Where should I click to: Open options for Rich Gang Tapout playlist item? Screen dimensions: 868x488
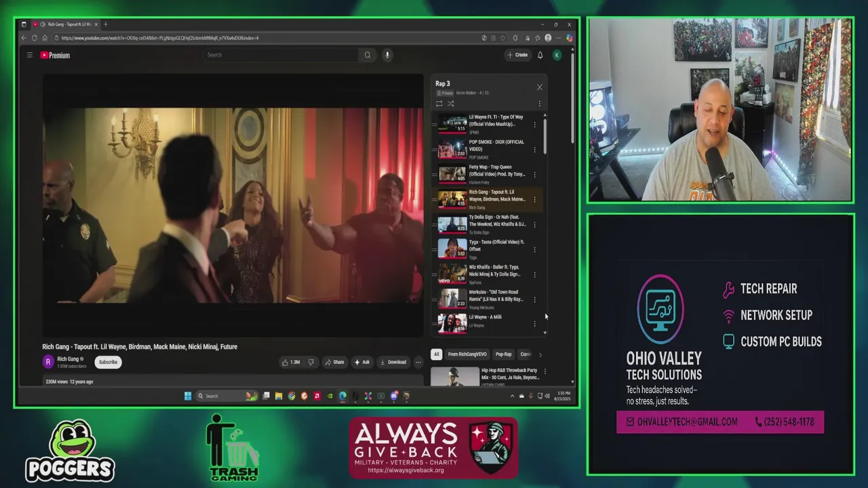coord(534,200)
